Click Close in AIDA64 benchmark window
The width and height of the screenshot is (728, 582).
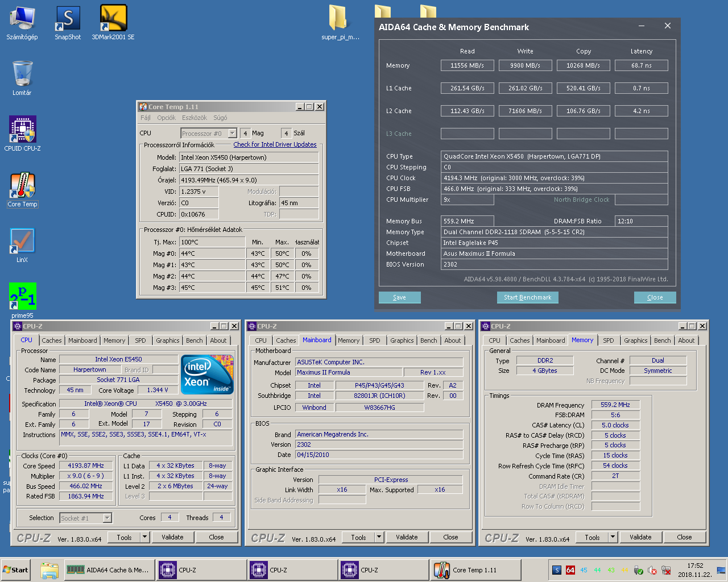[655, 297]
